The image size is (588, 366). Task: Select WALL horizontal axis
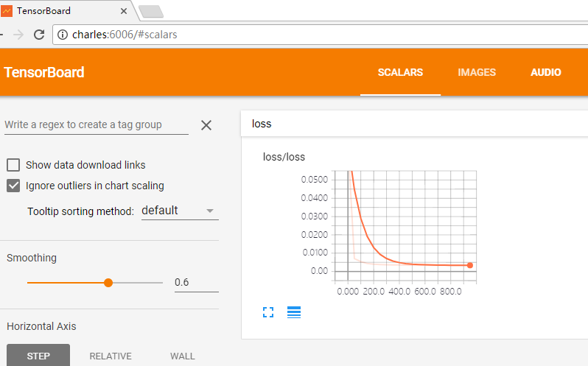coord(183,356)
